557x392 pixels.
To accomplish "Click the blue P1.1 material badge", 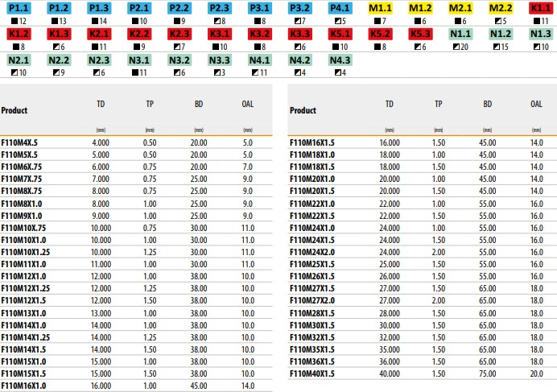I will click(x=18, y=8).
